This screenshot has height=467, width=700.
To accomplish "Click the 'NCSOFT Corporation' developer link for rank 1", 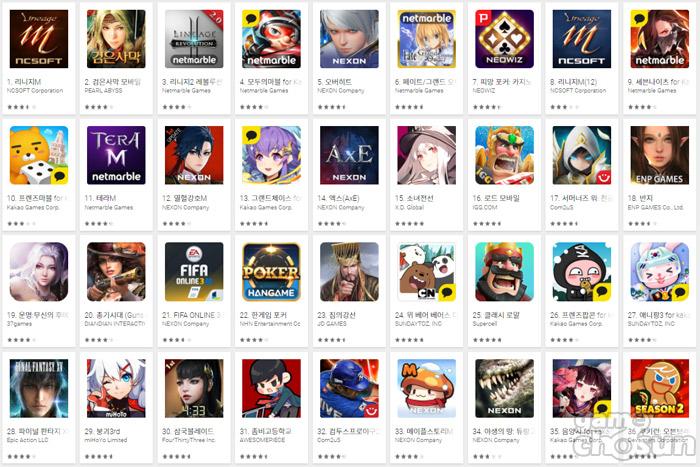I will [x=35, y=91].
